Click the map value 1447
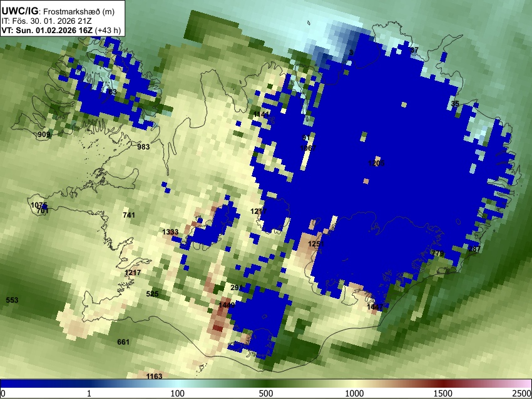532x399 pixels. (x=375, y=307)
